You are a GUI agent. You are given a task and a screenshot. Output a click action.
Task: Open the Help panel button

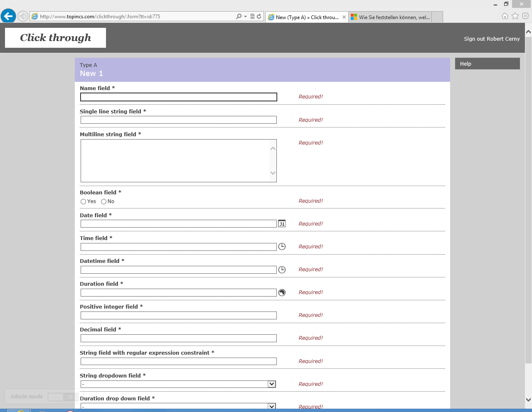point(487,64)
